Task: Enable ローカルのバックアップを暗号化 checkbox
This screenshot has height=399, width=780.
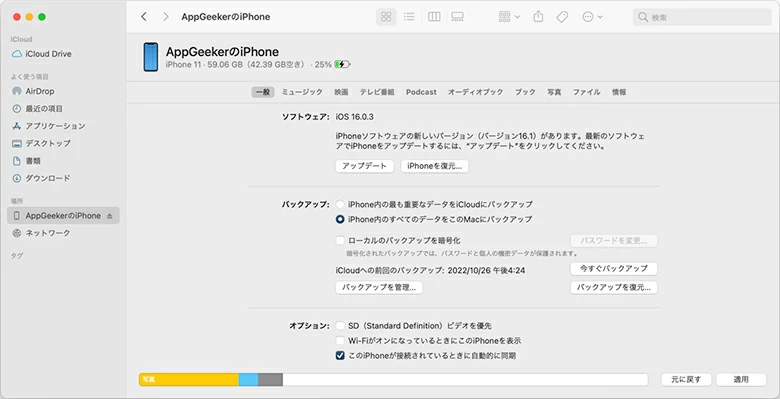Action: point(340,240)
